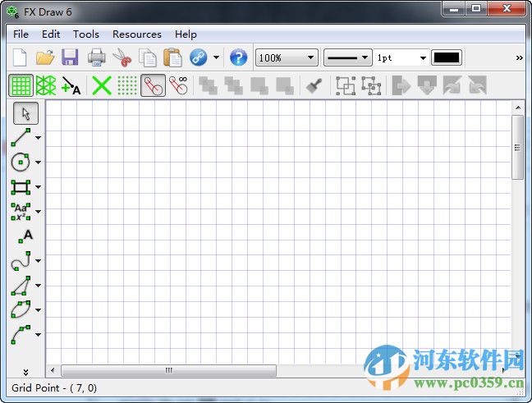Select the freehand curve tool
The image size is (532, 403).
click(x=21, y=261)
